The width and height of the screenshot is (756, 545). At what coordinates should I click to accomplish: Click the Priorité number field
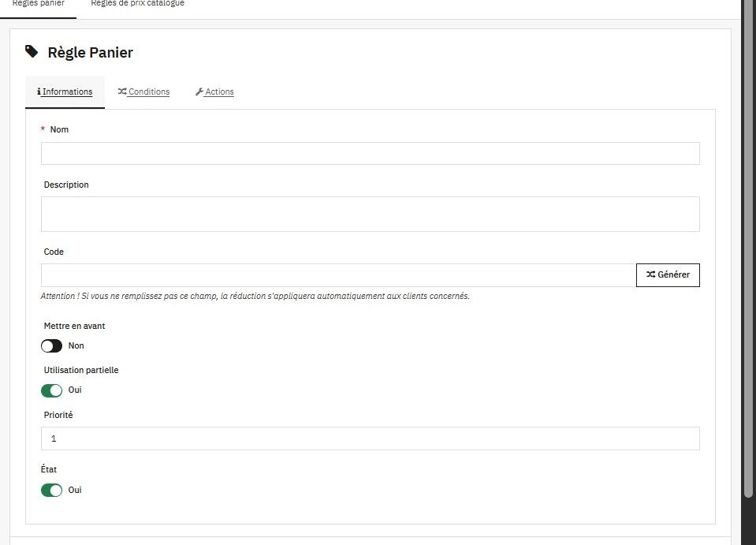tap(370, 439)
